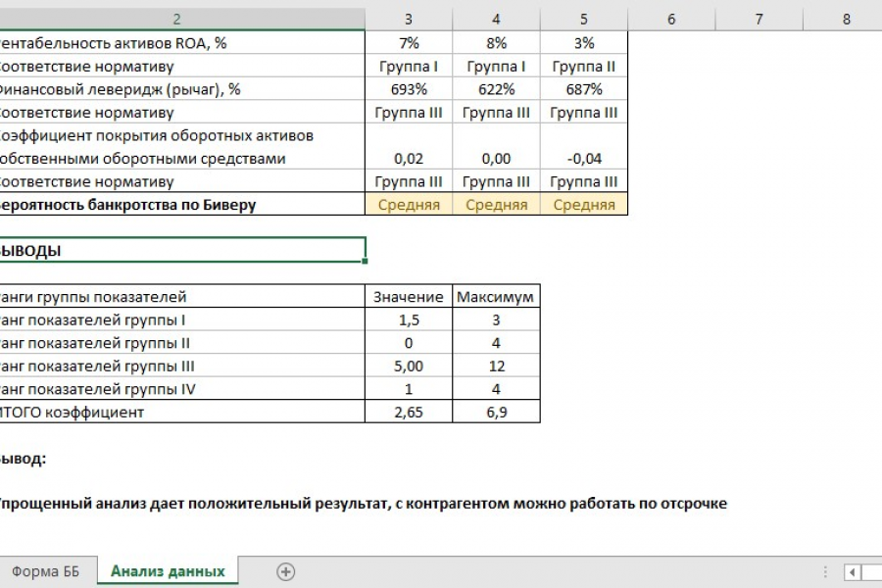Click the group I maximum value 3

(496, 319)
